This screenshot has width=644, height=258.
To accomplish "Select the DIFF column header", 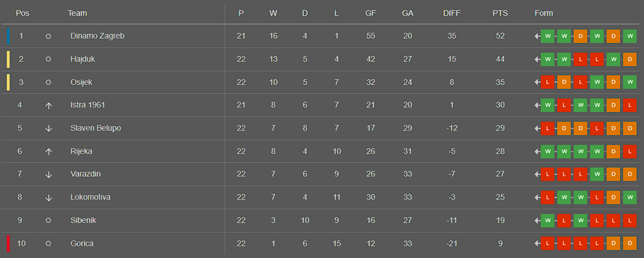I will (x=452, y=13).
